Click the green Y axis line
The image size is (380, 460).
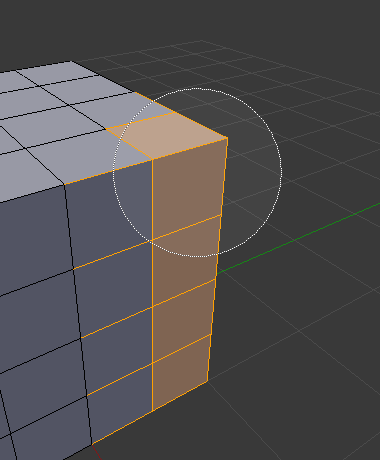pyautogui.click(x=298, y=238)
